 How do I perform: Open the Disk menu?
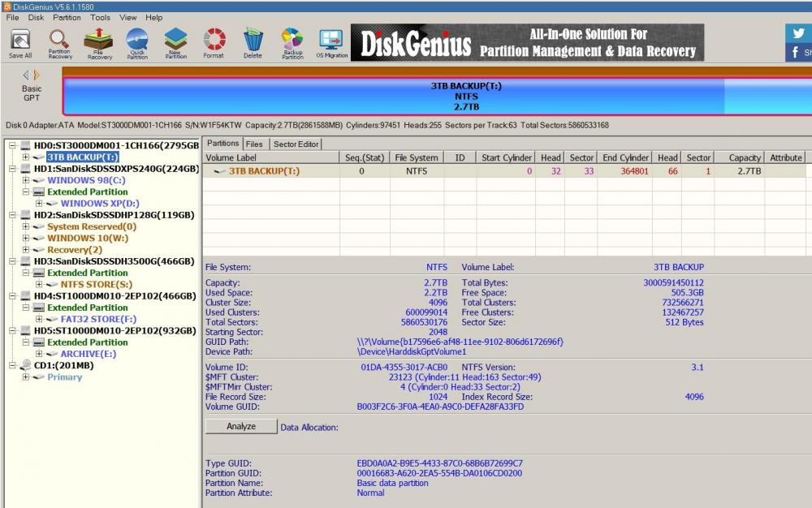point(36,18)
